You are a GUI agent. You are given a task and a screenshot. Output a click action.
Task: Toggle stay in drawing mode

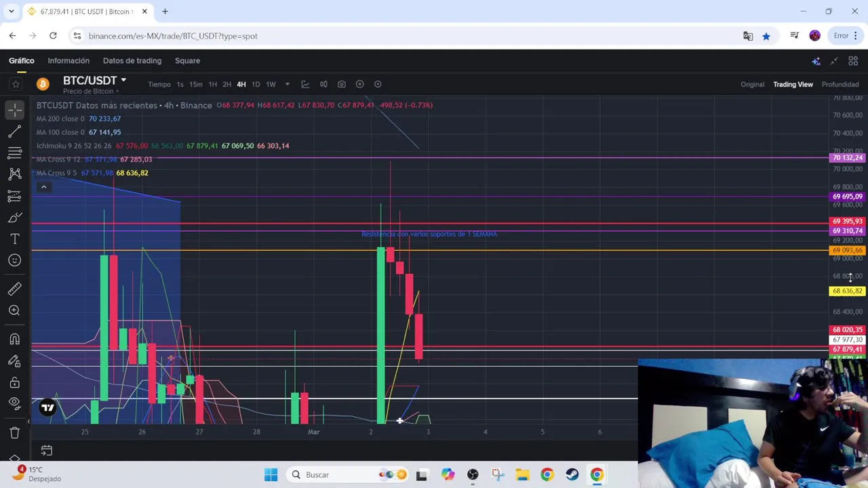[15, 361]
